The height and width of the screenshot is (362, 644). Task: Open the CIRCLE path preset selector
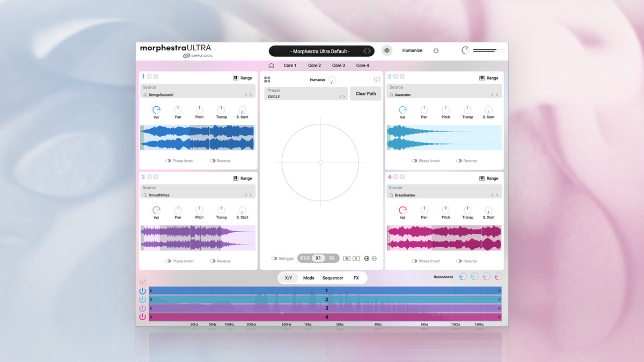[306, 93]
